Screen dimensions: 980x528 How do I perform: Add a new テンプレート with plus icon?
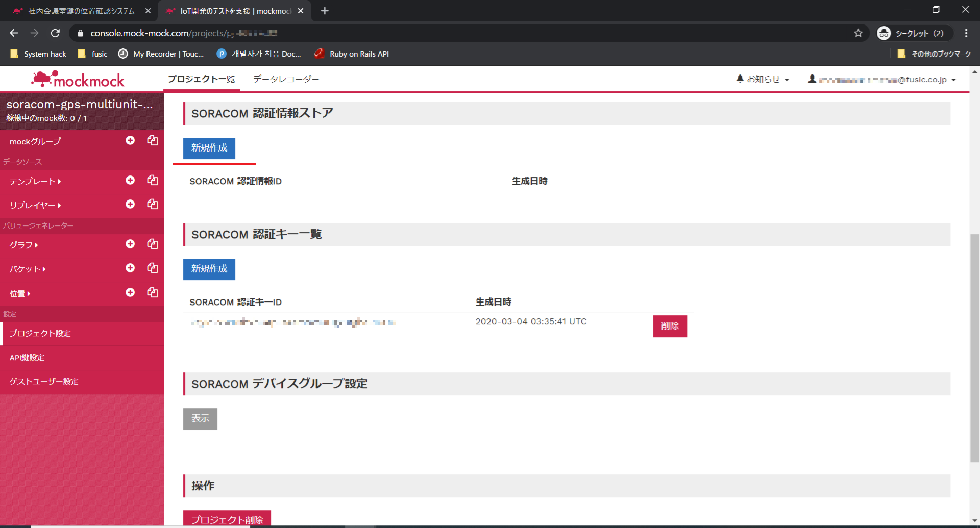[130, 180]
